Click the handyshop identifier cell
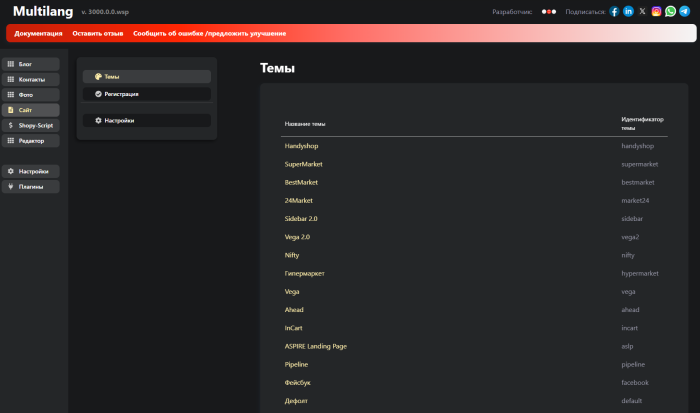This screenshot has width=700, height=413. tap(638, 146)
